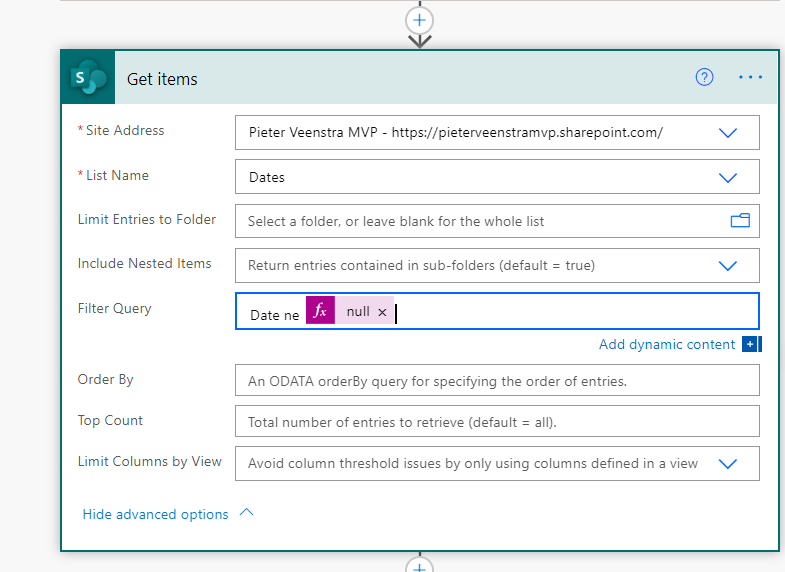Click the Limit Columns by View label
Screen dimensions: 785x572
pos(149,461)
